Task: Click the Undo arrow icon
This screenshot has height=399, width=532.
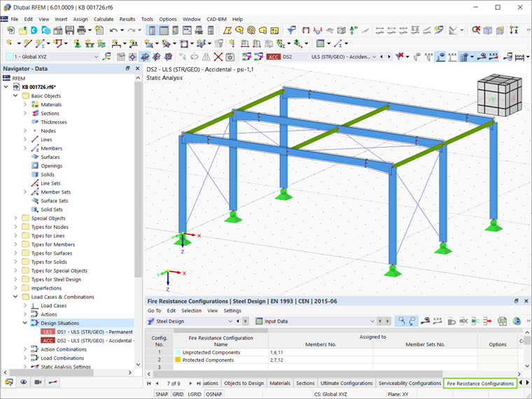Action: (113, 31)
